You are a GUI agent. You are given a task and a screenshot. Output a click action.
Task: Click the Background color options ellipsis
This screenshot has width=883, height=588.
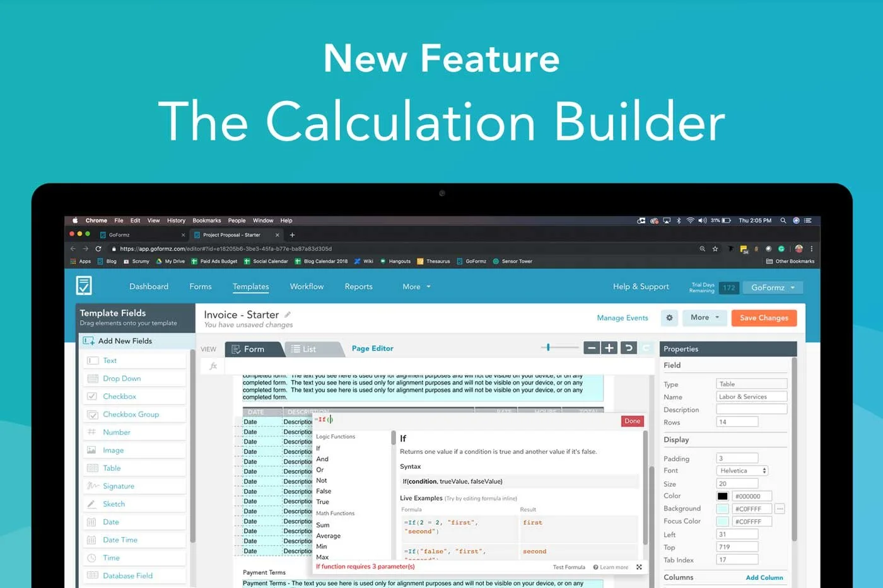(x=780, y=509)
